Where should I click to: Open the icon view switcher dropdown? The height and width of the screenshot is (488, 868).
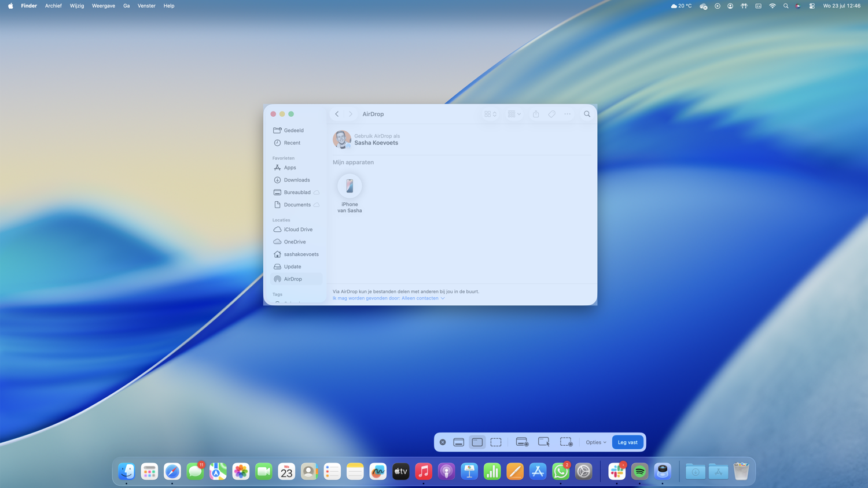point(491,114)
